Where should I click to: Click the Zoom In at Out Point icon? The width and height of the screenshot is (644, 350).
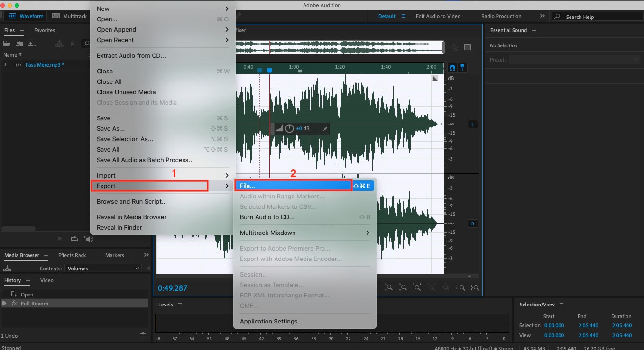click(x=475, y=287)
